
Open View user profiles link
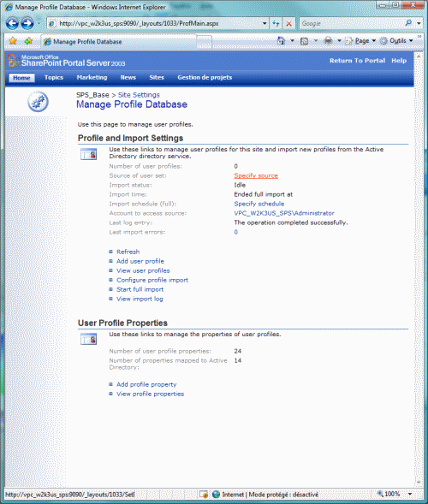(x=143, y=270)
